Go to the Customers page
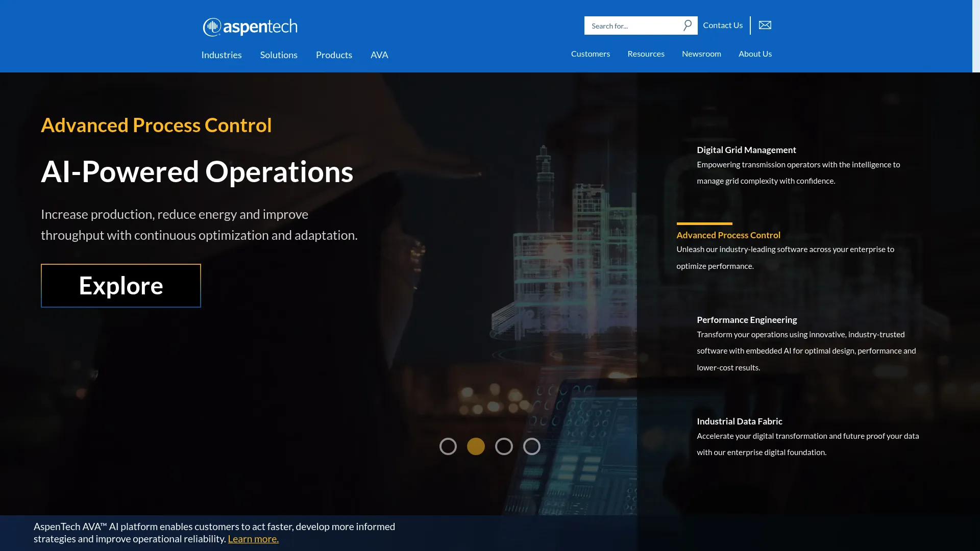Screen dimensions: 980x551 (x=591, y=54)
